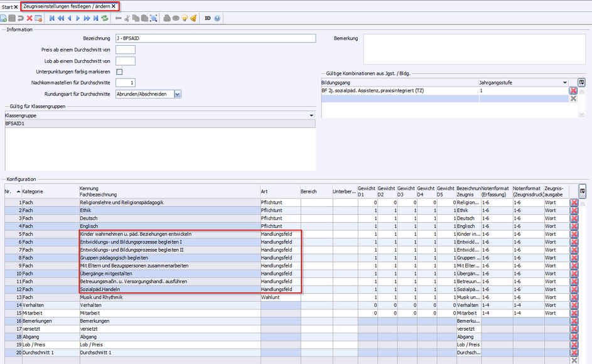Open the Rundungsart für Durchschnitte dropdown

click(178, 94)
